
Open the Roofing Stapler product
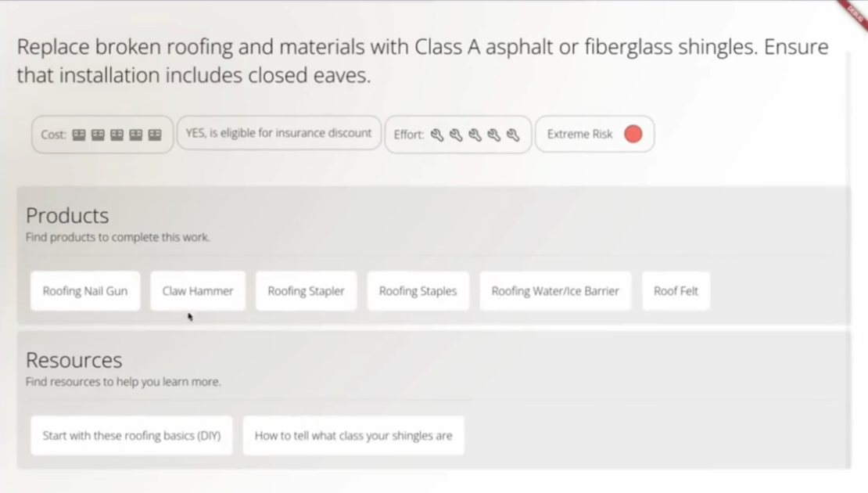point(306,291)
